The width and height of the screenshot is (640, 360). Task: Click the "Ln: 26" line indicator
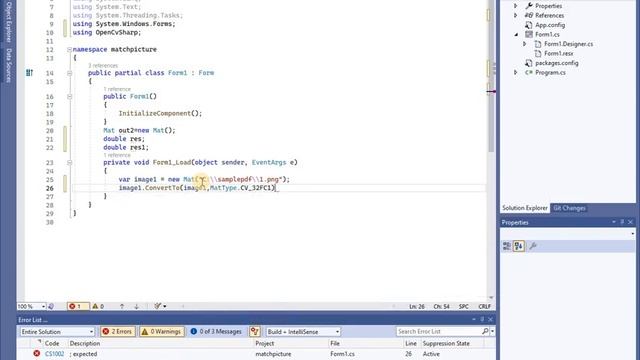(x=417, y=306)
